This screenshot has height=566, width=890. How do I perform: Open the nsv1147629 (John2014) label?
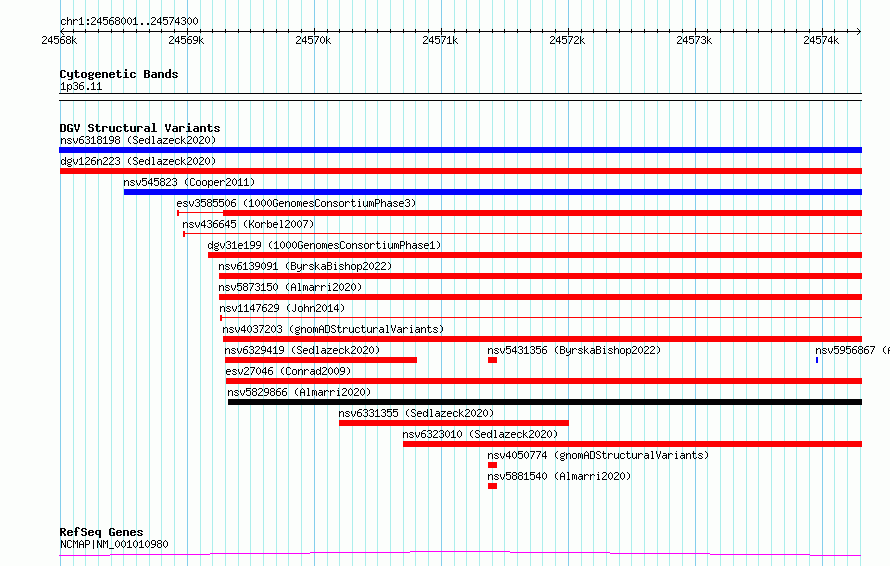(x=282, y=308)
